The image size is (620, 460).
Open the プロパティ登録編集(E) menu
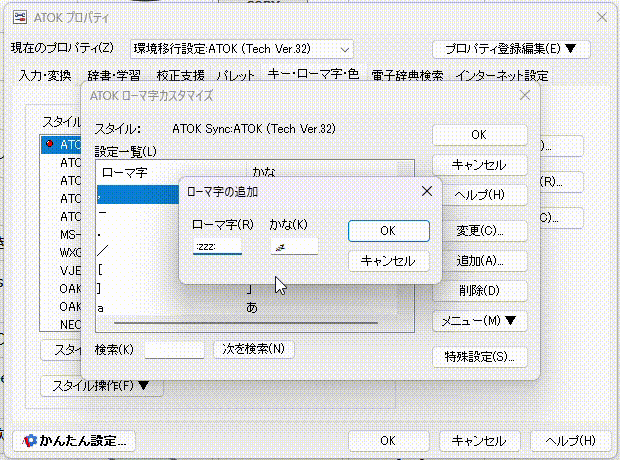click(x=511, y=49)
